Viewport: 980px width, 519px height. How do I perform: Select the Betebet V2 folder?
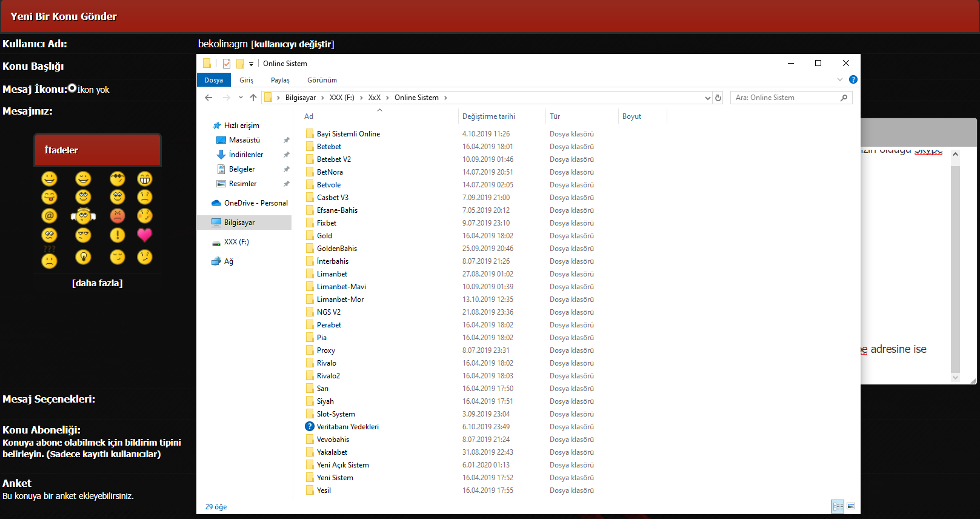334,159
